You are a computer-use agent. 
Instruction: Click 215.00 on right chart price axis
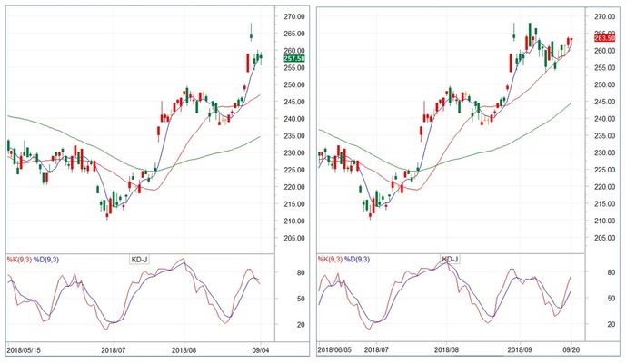click(x=605, y=204)
